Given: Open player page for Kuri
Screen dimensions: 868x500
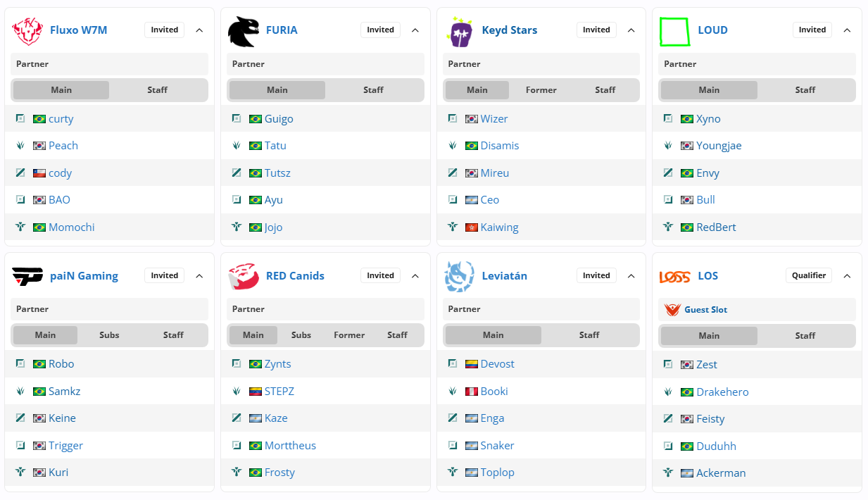Looking at the screenshot, I should point(58,473).
